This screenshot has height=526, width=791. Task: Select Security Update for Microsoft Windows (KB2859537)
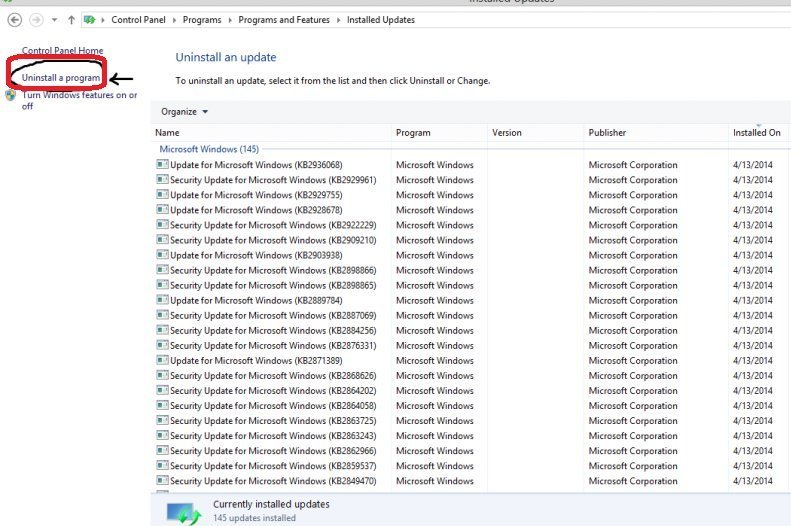point(273,466)
